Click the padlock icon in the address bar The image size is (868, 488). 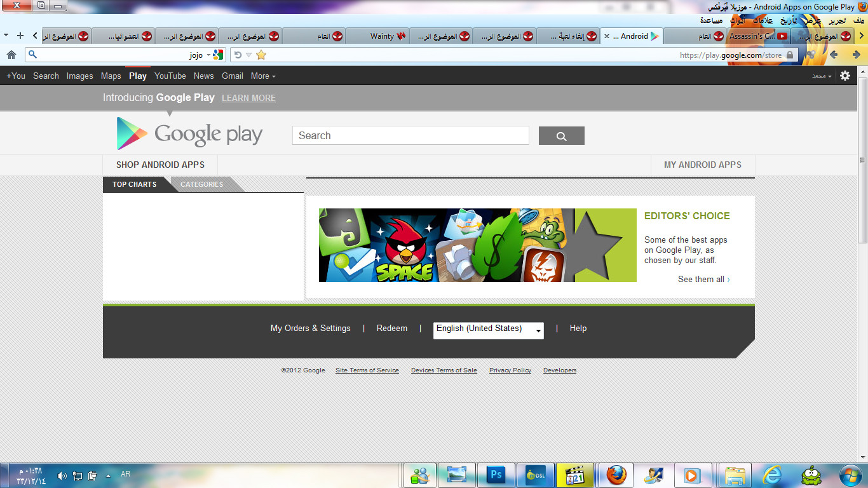point(790,55)
